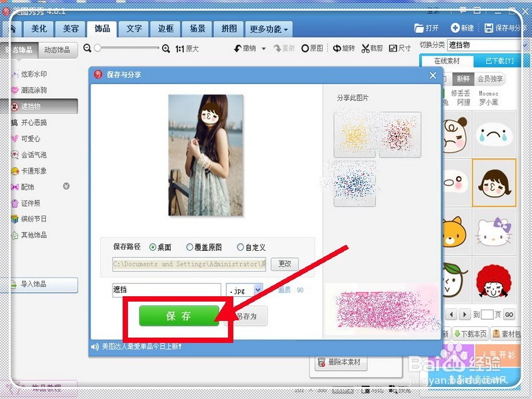Click the 删除本素材 button

pyautogui.click(x=340, y=362)
